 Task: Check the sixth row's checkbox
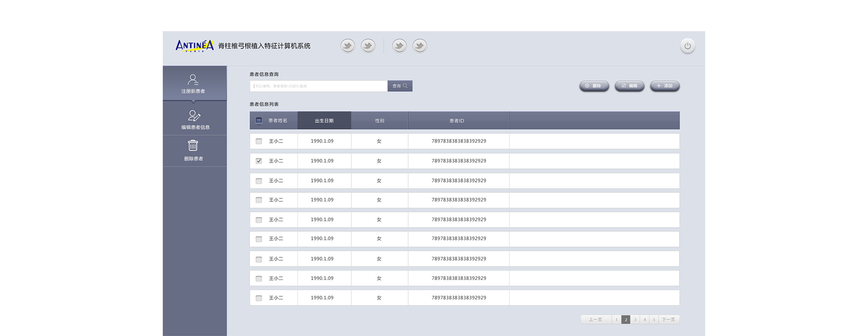259,239
